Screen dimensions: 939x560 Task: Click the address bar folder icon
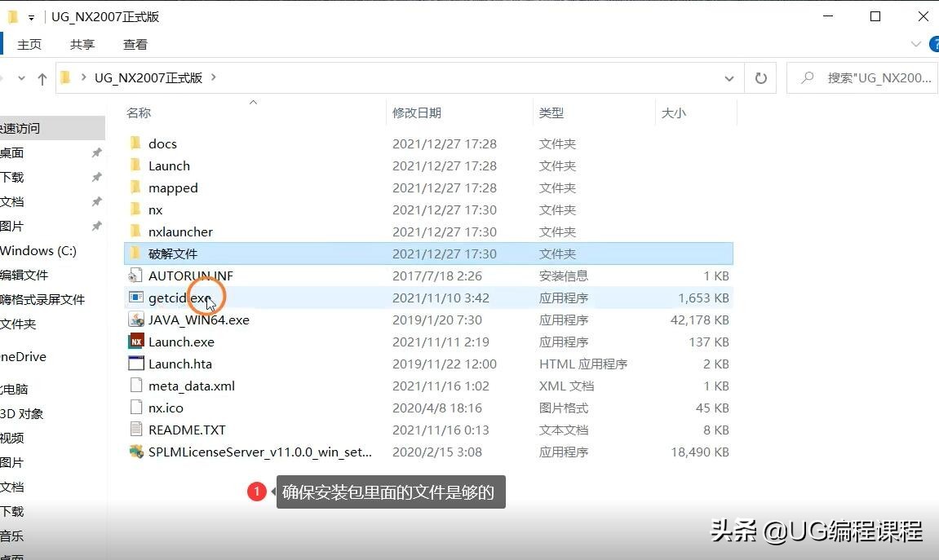[x=66, y=77]
